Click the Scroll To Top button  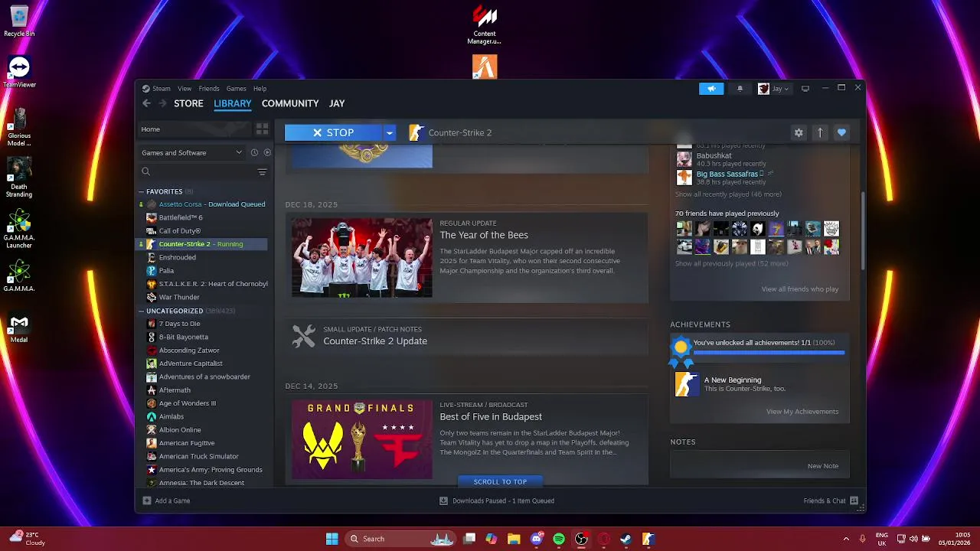coord(500,481)
